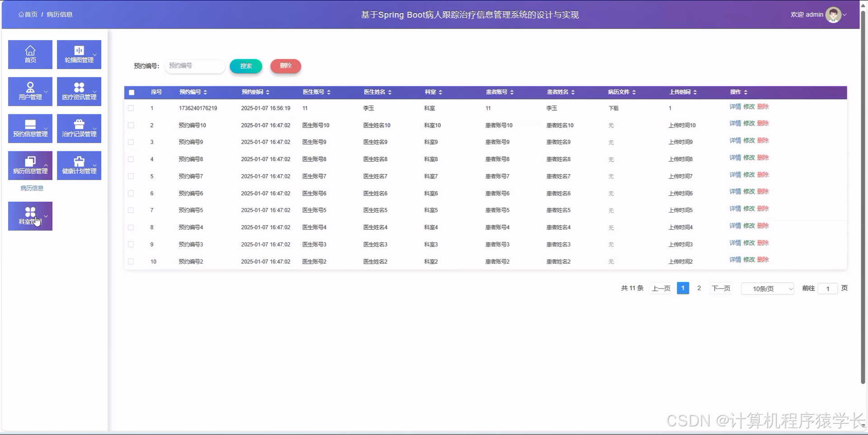Open the 10条/页 page size dropdown

pos(767,288)
